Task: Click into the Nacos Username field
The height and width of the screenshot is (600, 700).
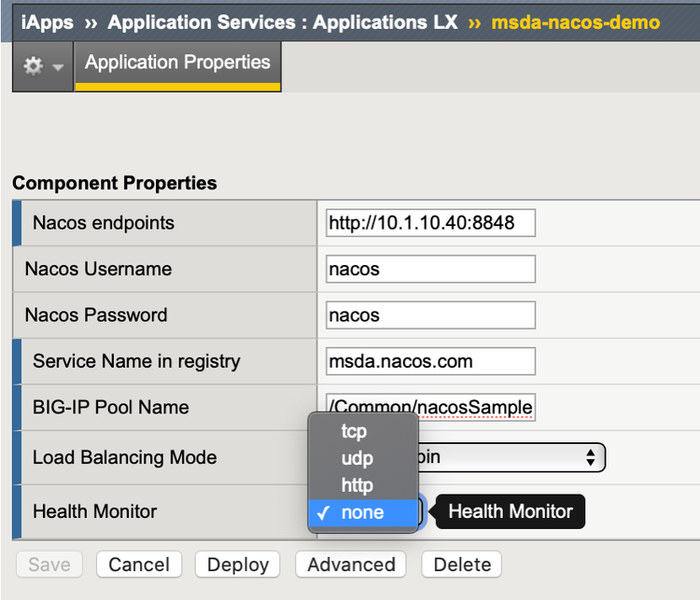Action: tap(431, 269)
